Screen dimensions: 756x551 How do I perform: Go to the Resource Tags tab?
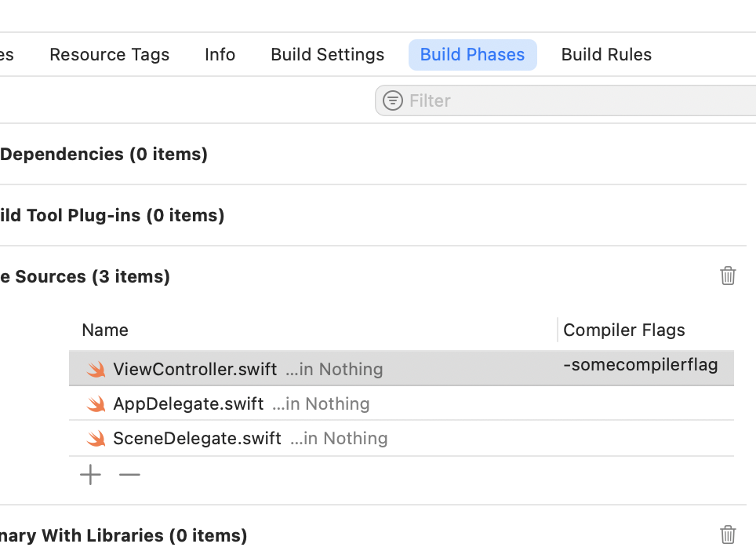(109, 55)
